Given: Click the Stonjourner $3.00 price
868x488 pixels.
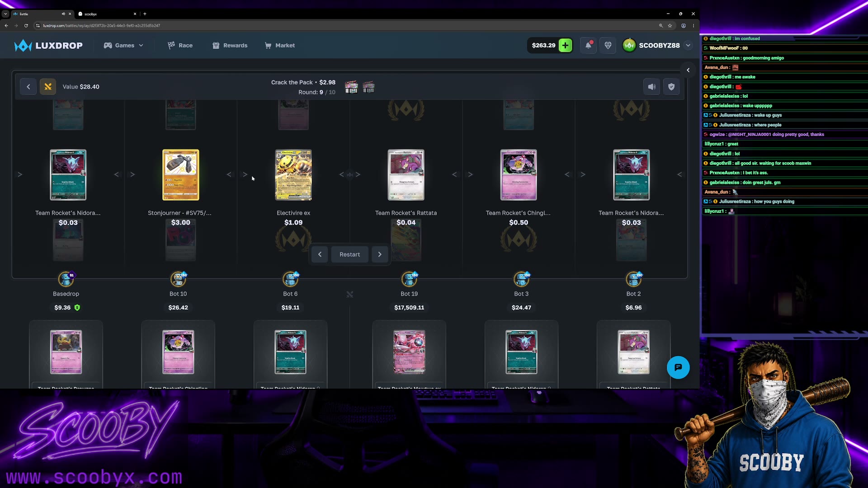Looking at the screenshot, I should click(x=181, y=223).
